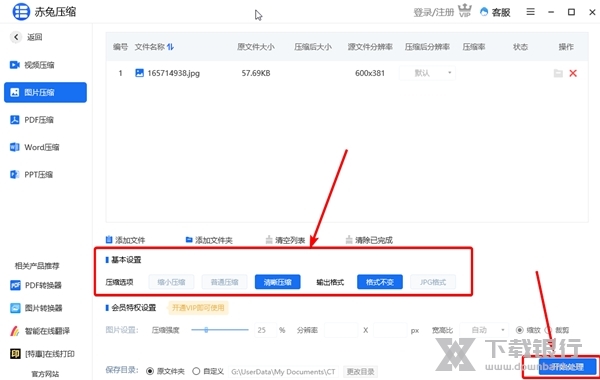Screen dimensions: 600x380
Task: Choose JPG格式 output format
Action: tap(433, 282)
